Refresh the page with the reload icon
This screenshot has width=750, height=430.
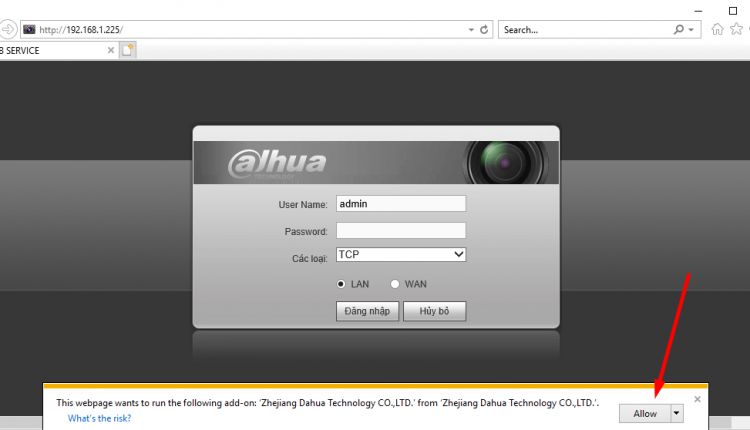(484, 30)
